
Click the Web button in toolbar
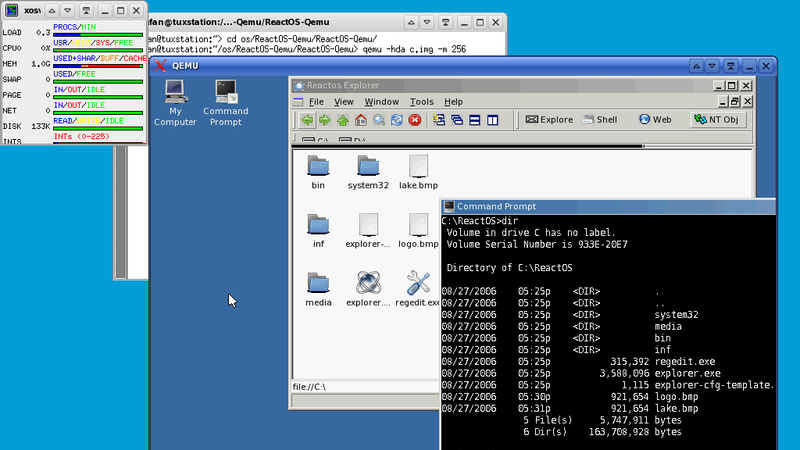pos(653,120)
